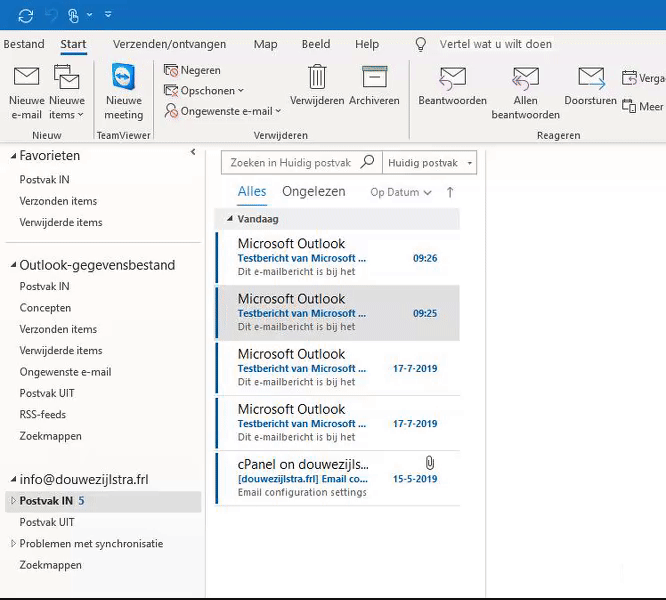Open the Meer reply options
The width and height of the screenshot is (666, 600).
[643, 106]
